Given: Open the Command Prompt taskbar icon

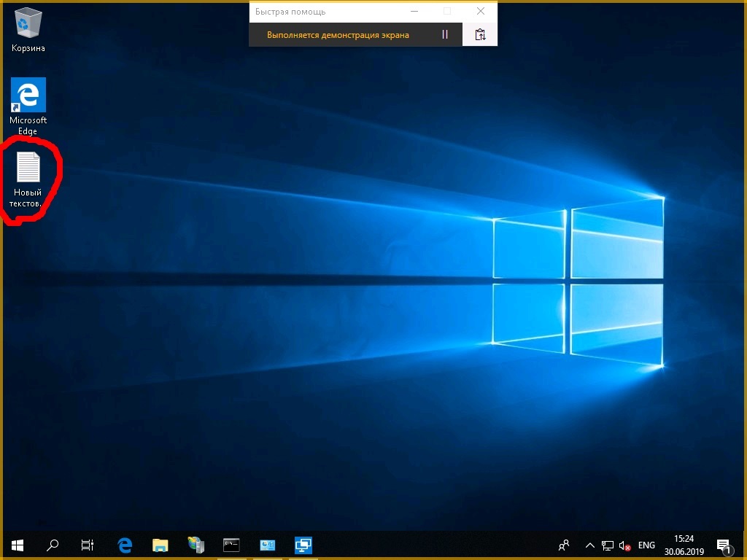Looking at the screenshot, I should 231,545.
